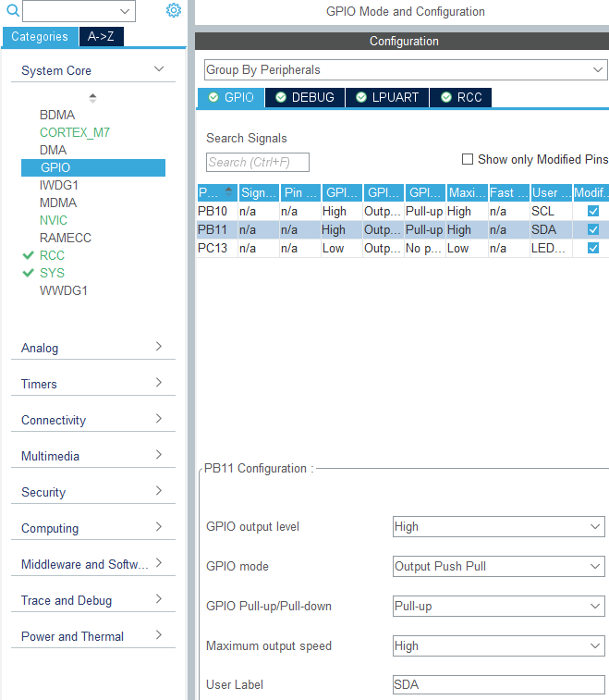
Task: Select the PB11 pin row
Action: point(402,229)
